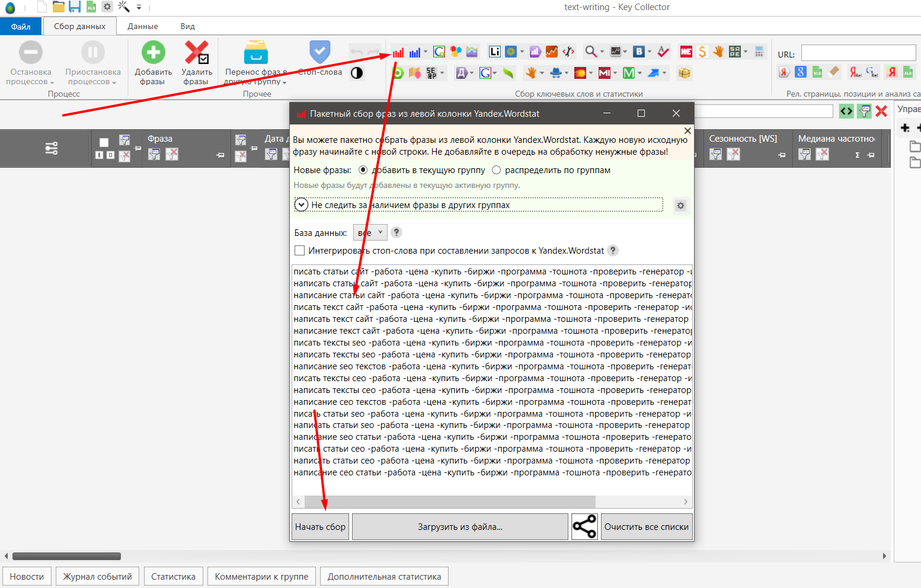Open dropdown arrow next to SAPE icon
This screenshot has height=588, width=921.
click(x=746, y=52)
